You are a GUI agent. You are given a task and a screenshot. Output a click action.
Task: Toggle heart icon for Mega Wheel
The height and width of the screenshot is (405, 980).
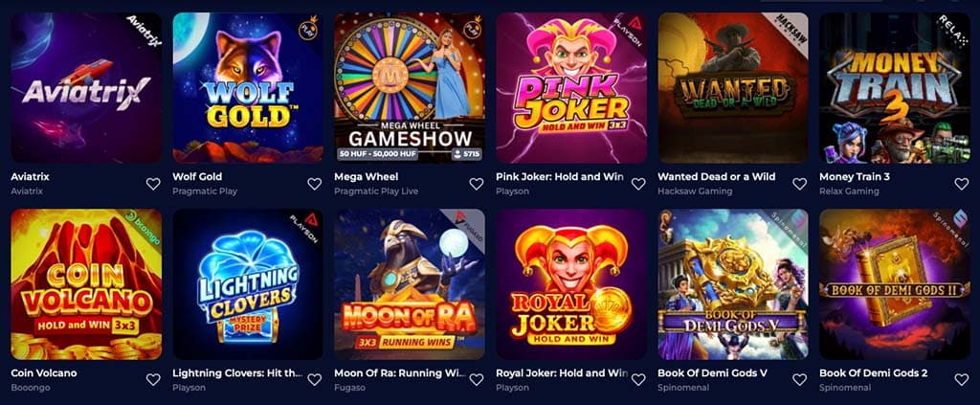pyautogui.click(x=477, y=184)
